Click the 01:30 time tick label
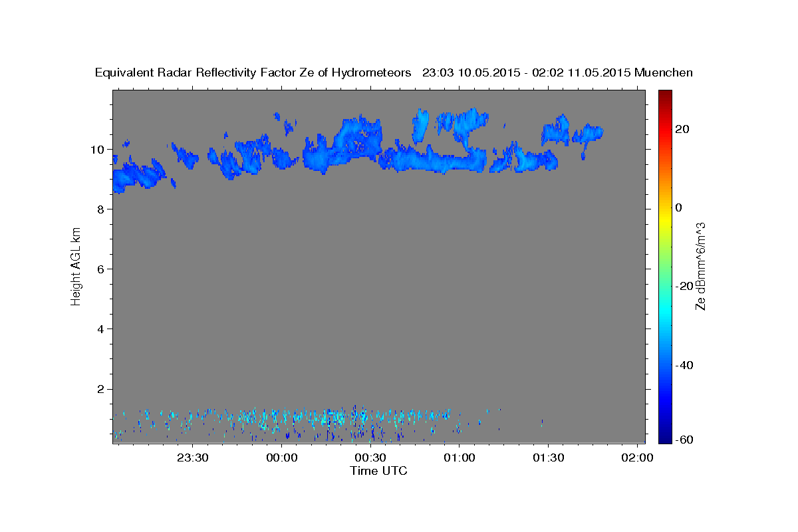798x532 pixels. [x=549, y=458]
